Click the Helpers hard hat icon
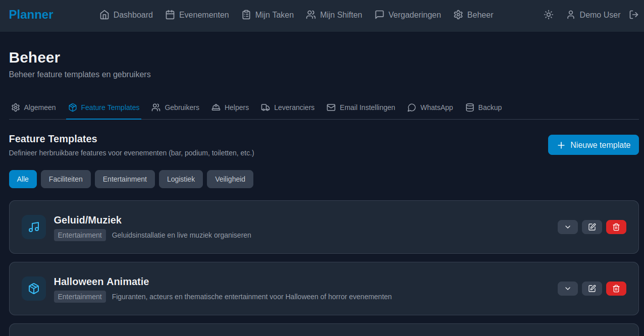 (216, 107)
